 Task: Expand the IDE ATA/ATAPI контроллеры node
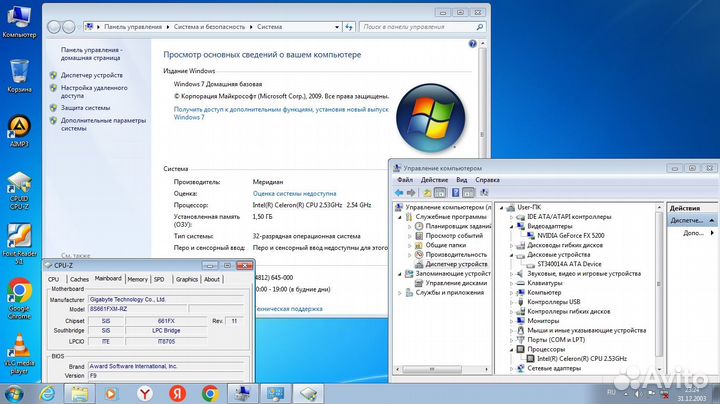511,217
